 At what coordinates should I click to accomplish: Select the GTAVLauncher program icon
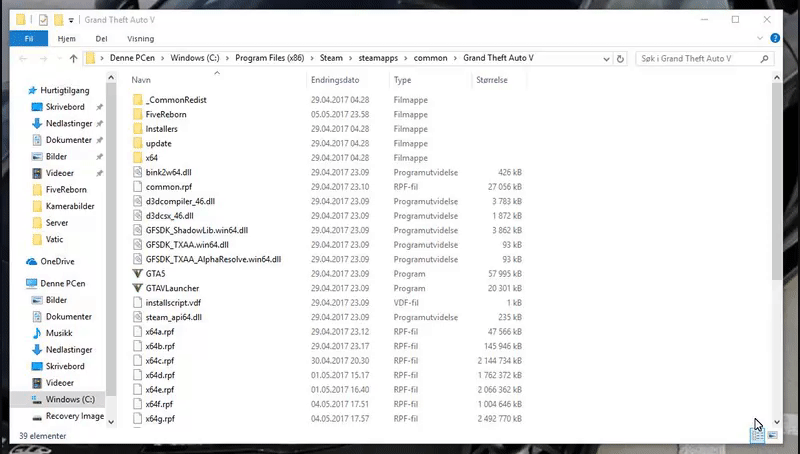click(x=137, y=288)
